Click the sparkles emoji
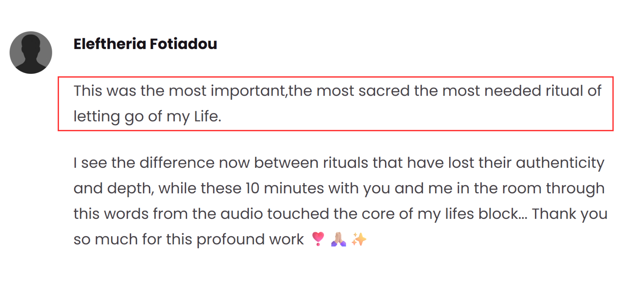The width and height of the screenshot is (644, 302). (x=359, y=239)
